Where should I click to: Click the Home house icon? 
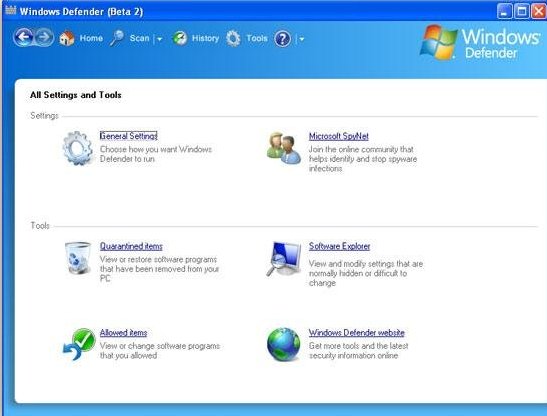coord(67,38)
